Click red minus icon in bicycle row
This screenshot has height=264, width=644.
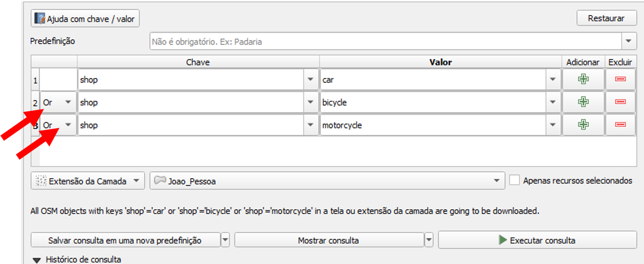(x=620, y=102)
